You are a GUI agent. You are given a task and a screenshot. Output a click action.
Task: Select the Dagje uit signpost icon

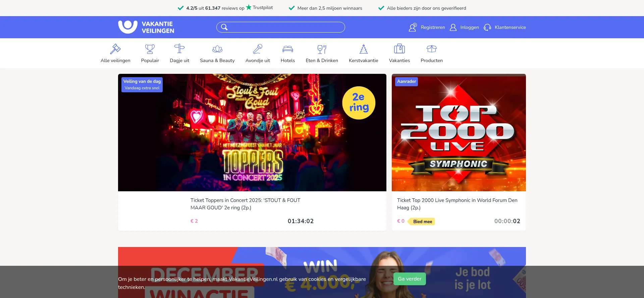coord(179,49)
